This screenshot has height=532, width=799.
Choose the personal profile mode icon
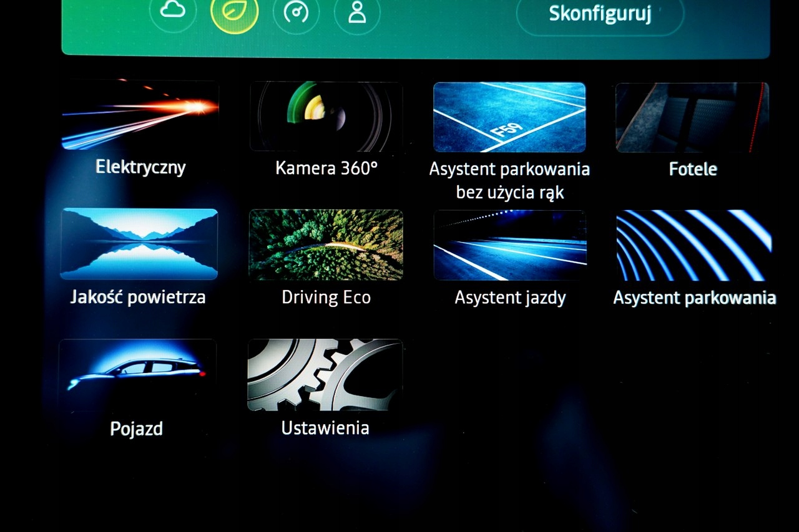click(x=357, y=13)
